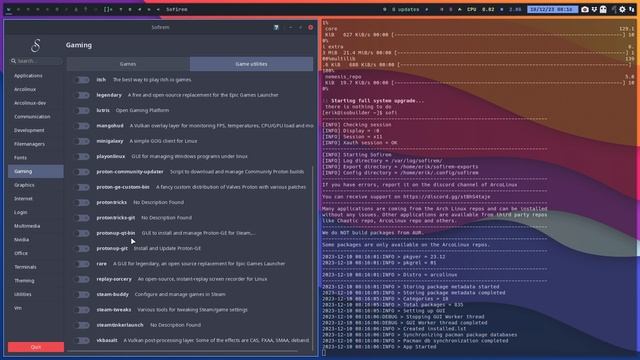Screen dimensions: 640x360
Task: Click the Sofirem S logo
Action: point(36,45)
